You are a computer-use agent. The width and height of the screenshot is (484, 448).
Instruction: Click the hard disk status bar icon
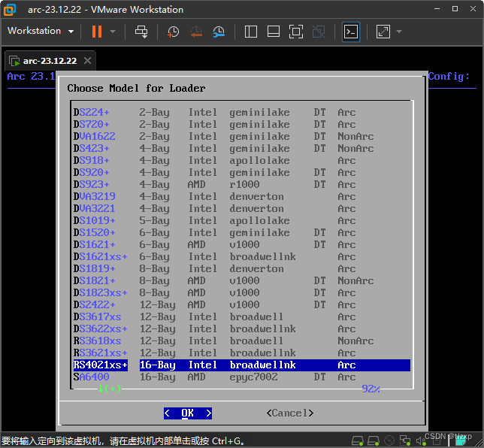click(358, 440)
